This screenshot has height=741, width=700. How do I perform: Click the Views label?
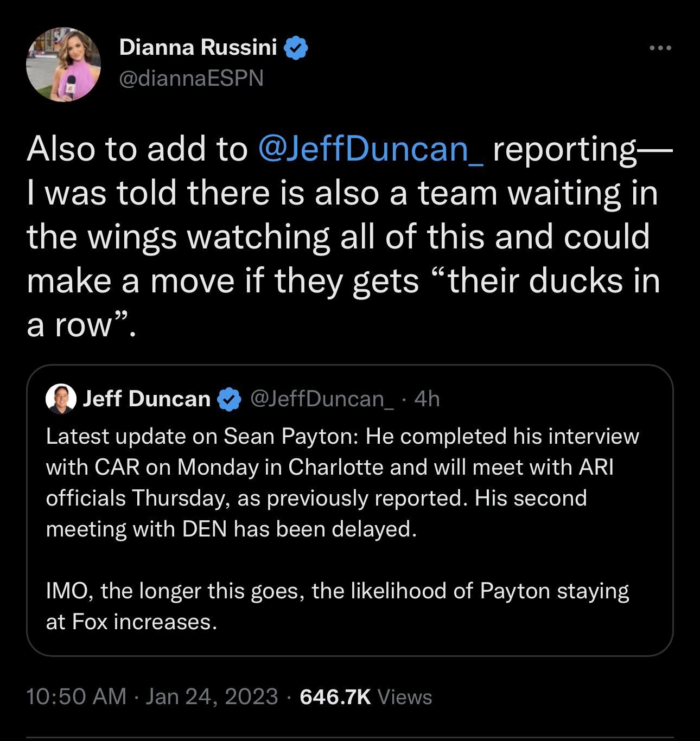[x=404, y=697]
